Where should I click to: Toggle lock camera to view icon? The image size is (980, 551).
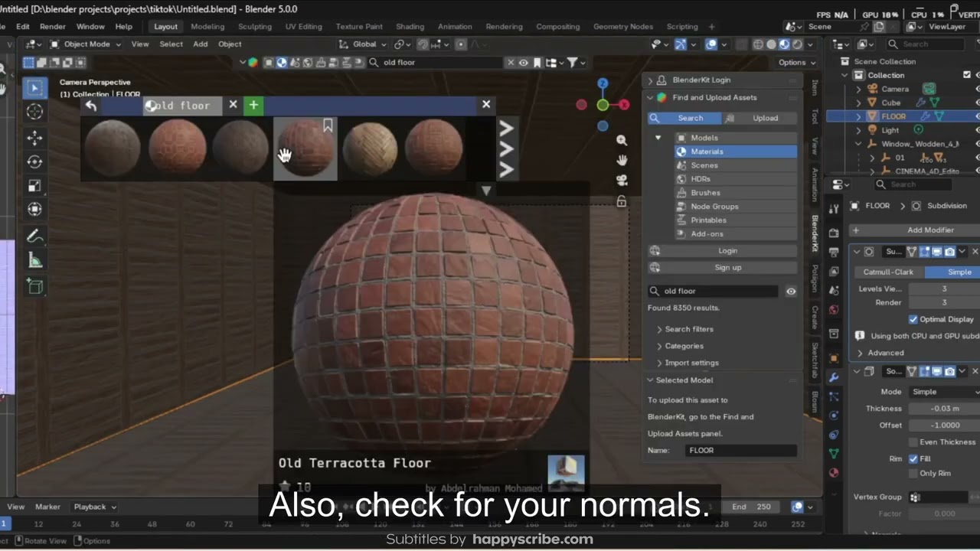point(622,201)
